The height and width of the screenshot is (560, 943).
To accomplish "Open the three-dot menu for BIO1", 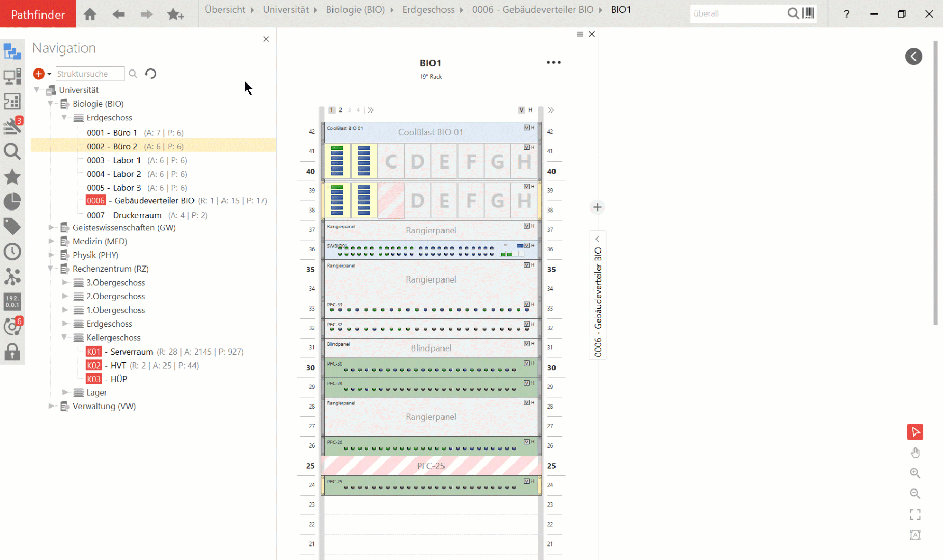I will [553, 62].
